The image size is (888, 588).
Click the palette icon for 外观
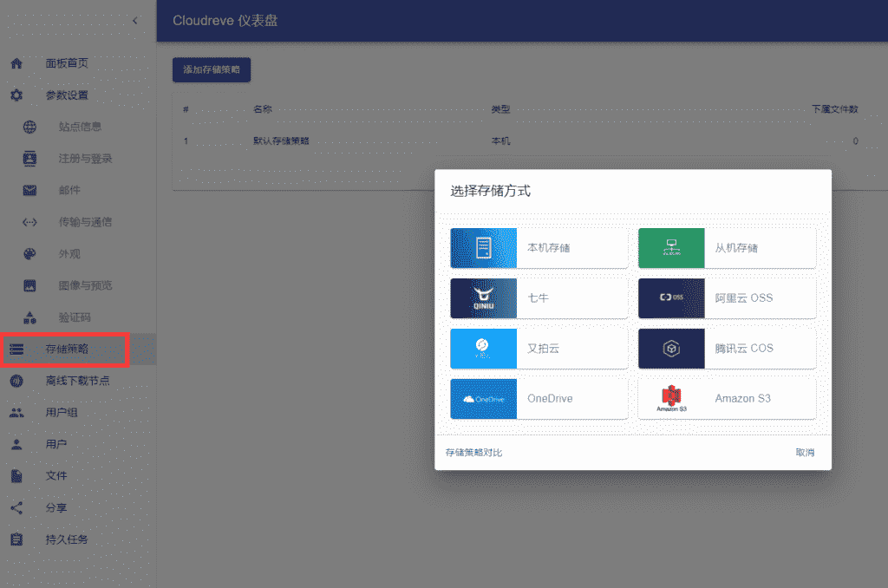(29, 254)
